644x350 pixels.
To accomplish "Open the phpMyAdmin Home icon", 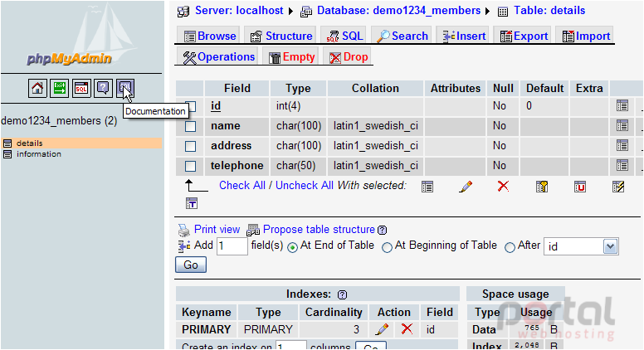I will (37, 88).
